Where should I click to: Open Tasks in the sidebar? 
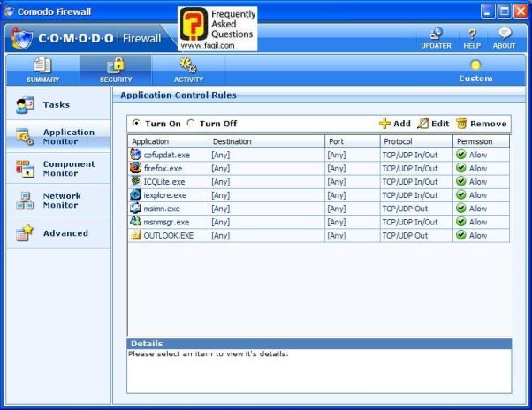(58, 104)
